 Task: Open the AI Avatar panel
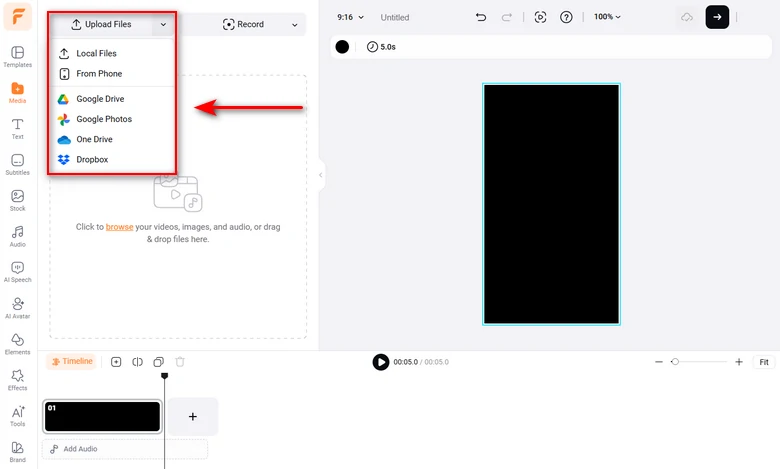[x=17, y=308]
